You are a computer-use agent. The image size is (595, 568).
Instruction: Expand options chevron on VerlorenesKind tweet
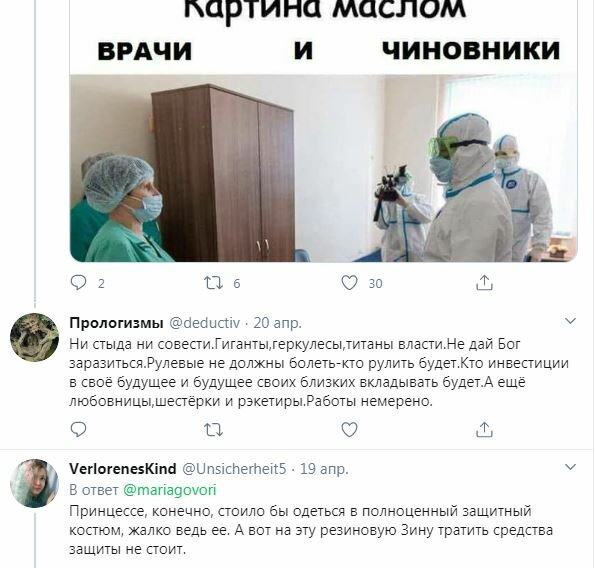point(570,467)
